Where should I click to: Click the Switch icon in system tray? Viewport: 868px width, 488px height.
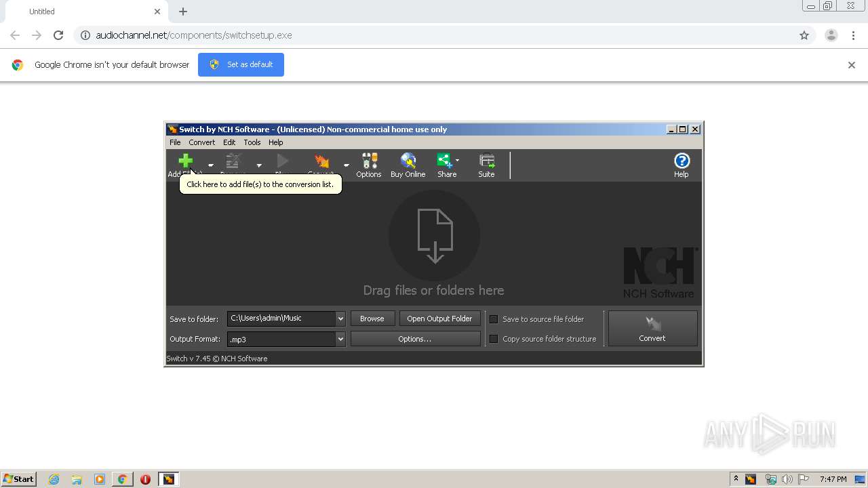pos(751,479)
